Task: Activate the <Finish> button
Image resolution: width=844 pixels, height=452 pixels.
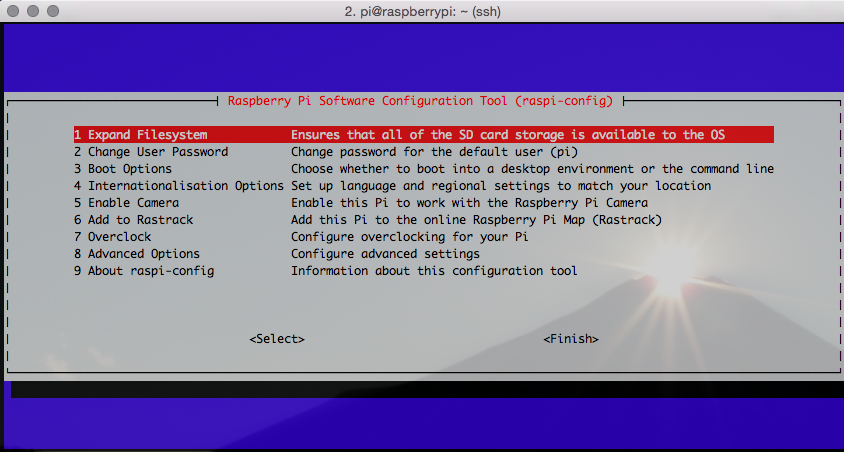Action: point(571,339)
